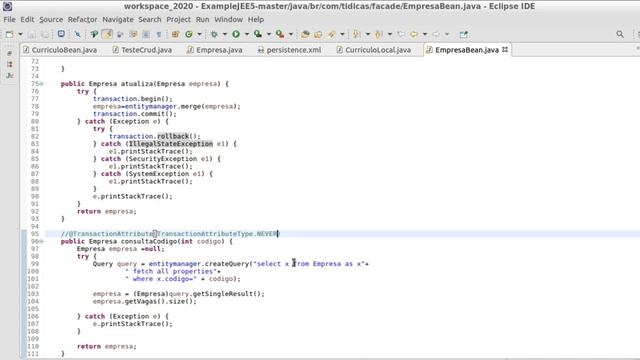Open the Coverage dropdown arrow
Viewport: 640px width, 360px height.
click(269, 34)
